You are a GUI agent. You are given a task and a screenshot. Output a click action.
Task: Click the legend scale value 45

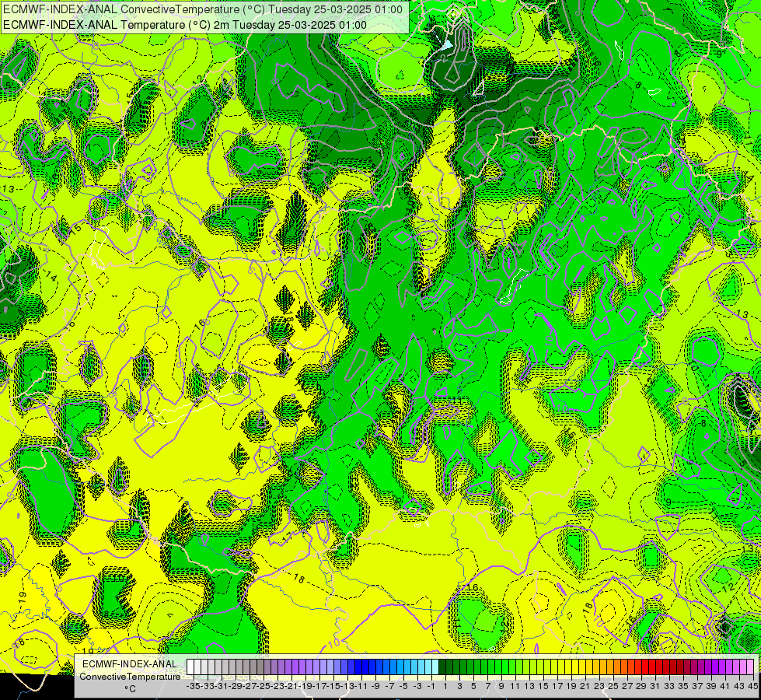[752, 686]
